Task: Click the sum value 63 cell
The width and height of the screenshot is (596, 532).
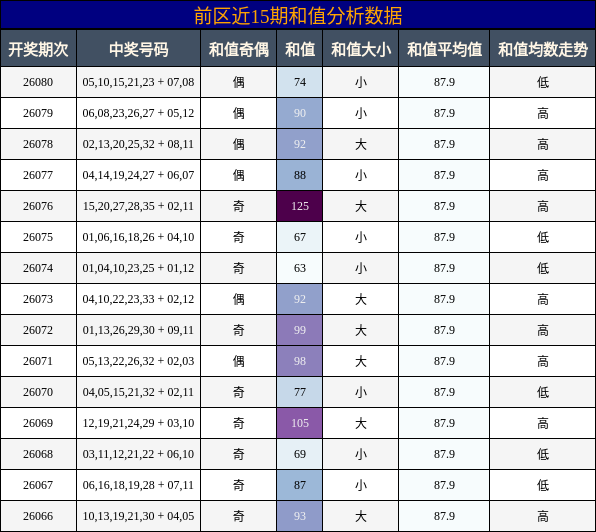Action: [x=300, y=268]
